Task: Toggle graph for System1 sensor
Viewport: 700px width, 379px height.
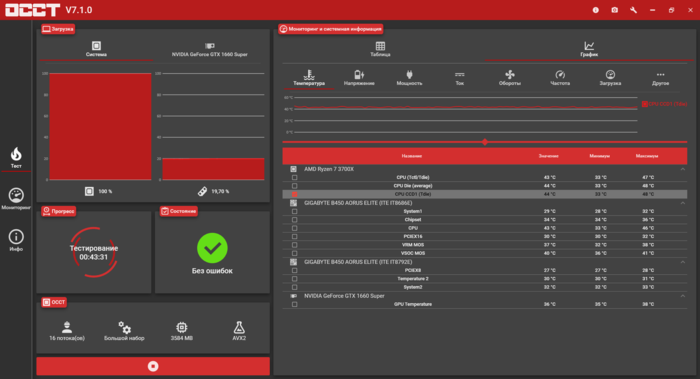Action: [x=294, y=211]
